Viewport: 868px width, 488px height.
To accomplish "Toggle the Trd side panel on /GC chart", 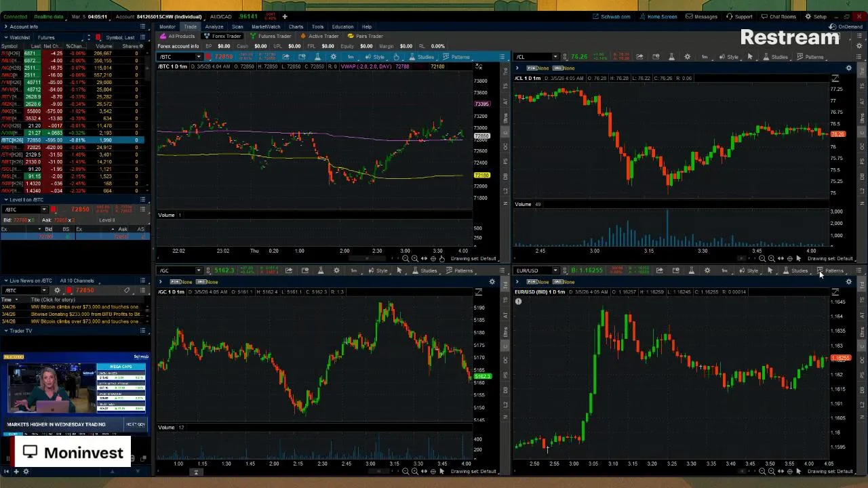I will (505, 285).
